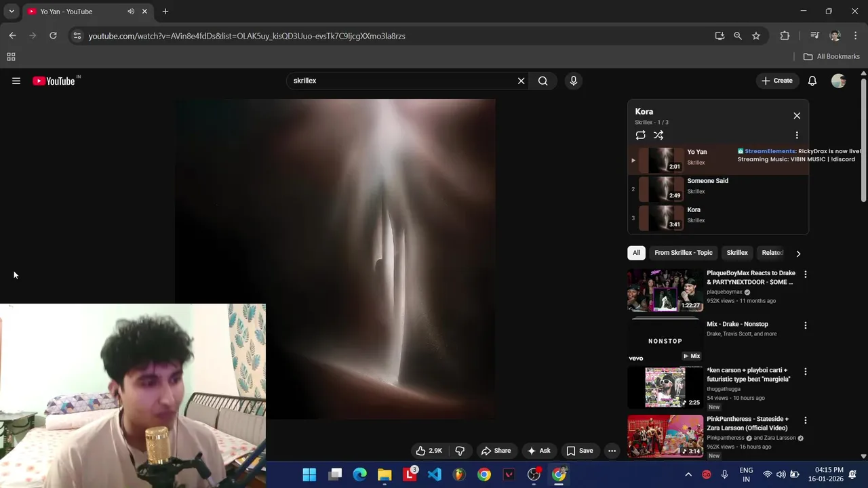Click the Create button
This screenshot has height=488, width=868.
777,81
